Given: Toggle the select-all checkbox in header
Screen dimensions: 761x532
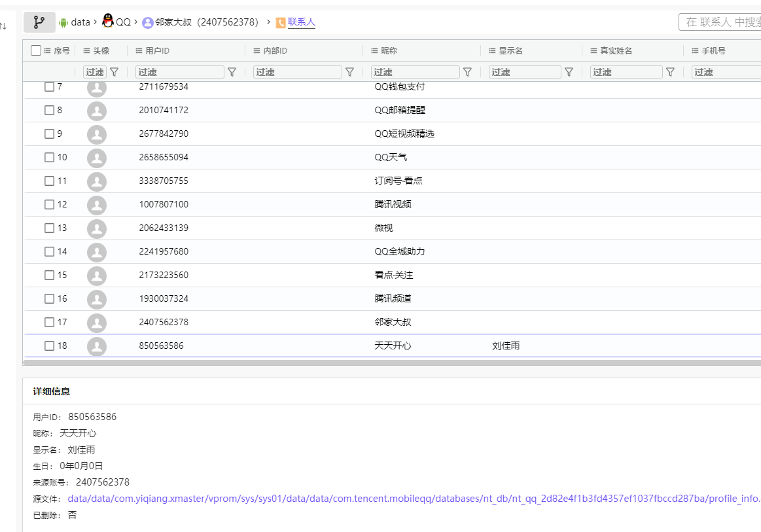Looking at the screenshot, I should [x=36, y=50].
